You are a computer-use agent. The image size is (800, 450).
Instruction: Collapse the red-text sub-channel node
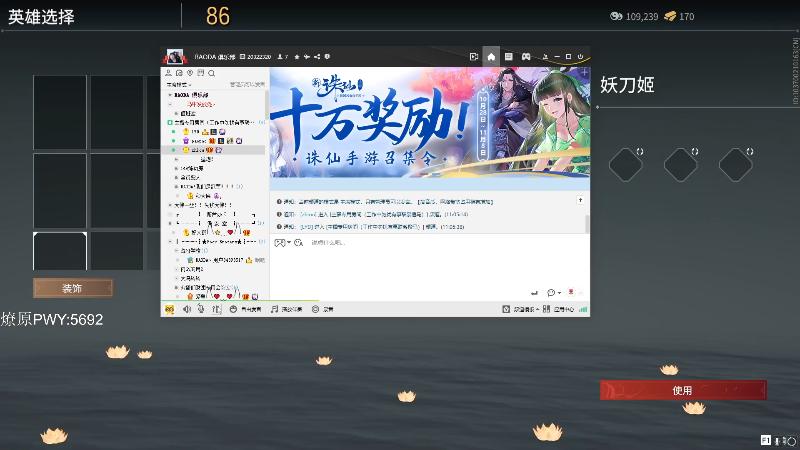170,104
